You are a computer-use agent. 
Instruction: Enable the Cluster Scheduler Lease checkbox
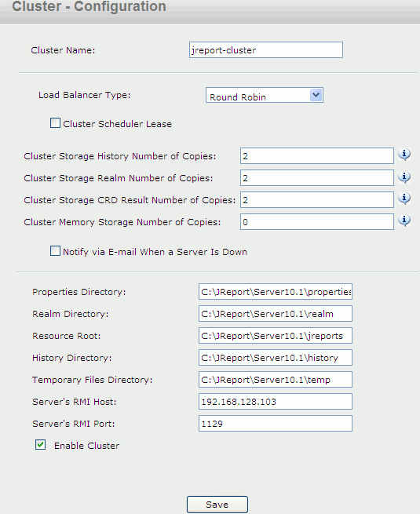click(55, 123)
